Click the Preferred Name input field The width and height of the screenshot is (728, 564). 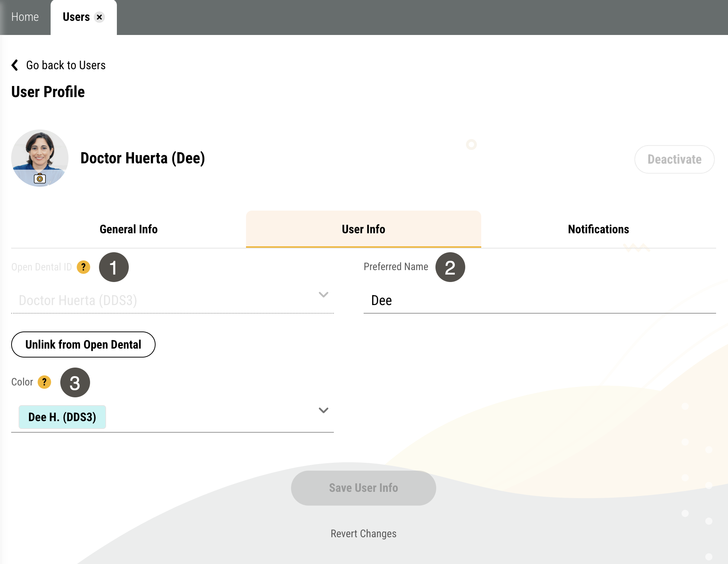pyautogui.click(x=540, y=300)
